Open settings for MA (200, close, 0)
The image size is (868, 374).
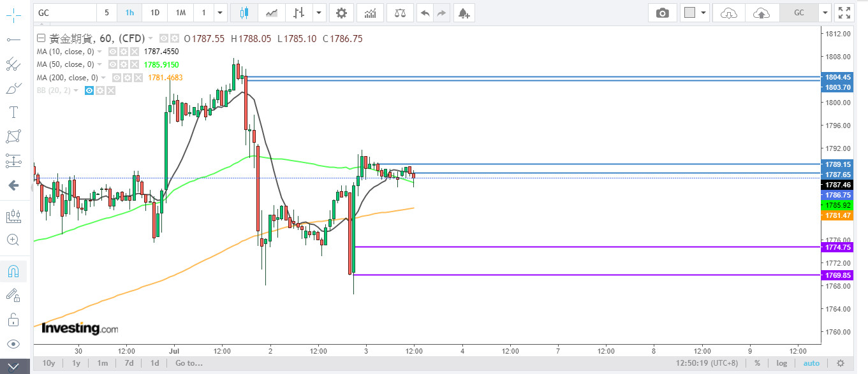coord(127,78)
